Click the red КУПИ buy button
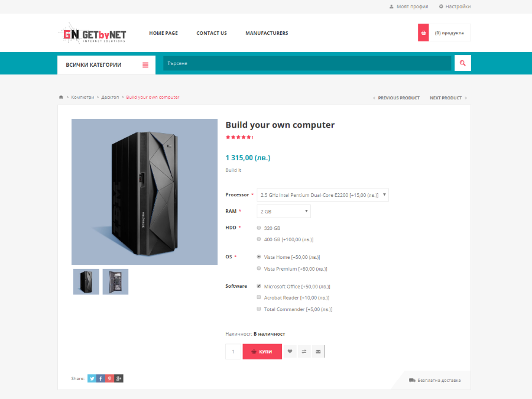This screenshot has width=532, height=399. click(262, 352)
